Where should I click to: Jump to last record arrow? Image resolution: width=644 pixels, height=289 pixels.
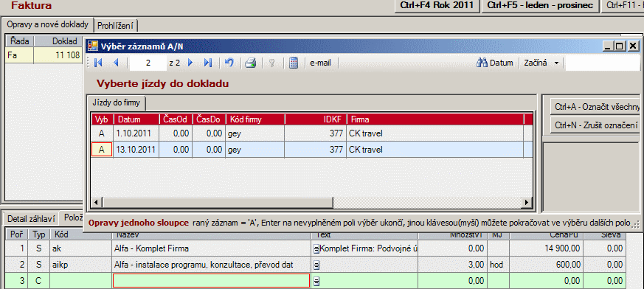point(208,63)
